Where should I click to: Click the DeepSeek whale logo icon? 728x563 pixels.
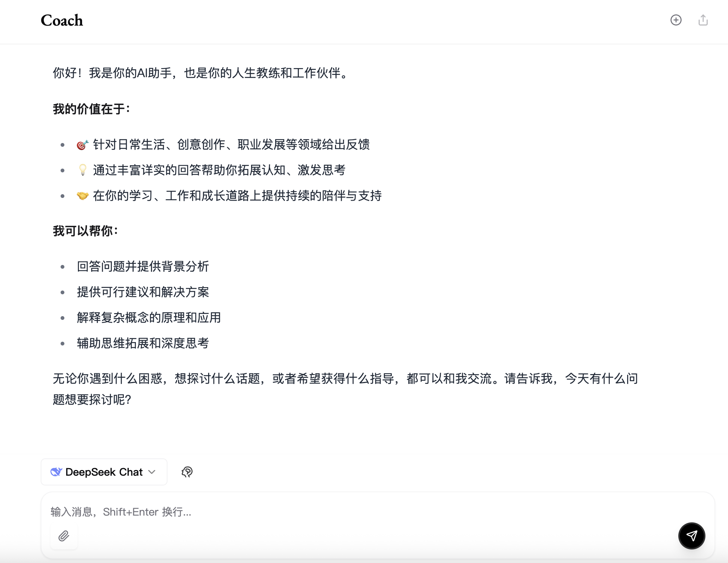coord(56,472)
